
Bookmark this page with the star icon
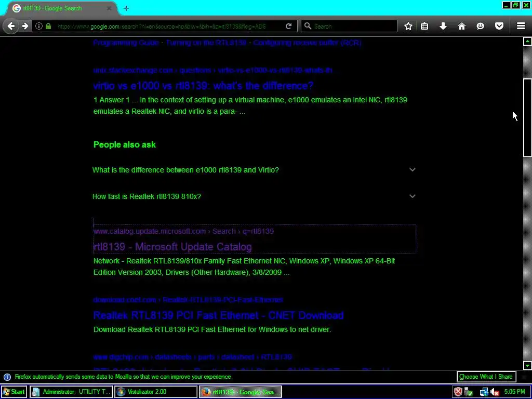[408, 26]
